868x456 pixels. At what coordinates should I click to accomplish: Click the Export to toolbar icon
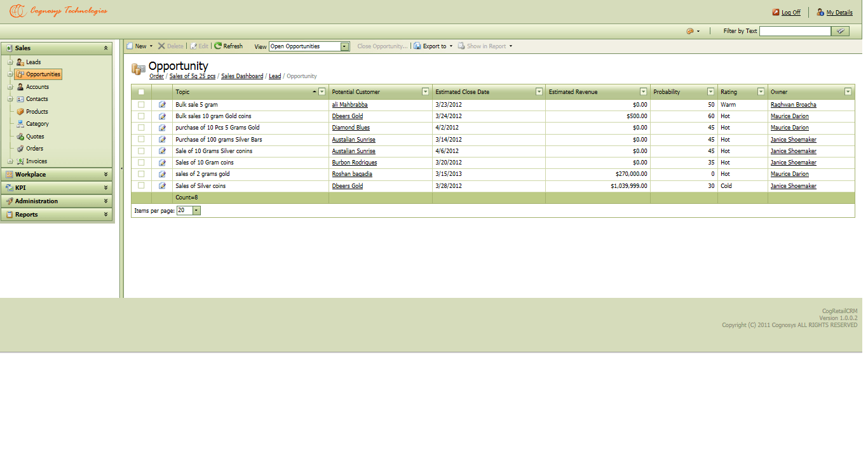[417, 46]
